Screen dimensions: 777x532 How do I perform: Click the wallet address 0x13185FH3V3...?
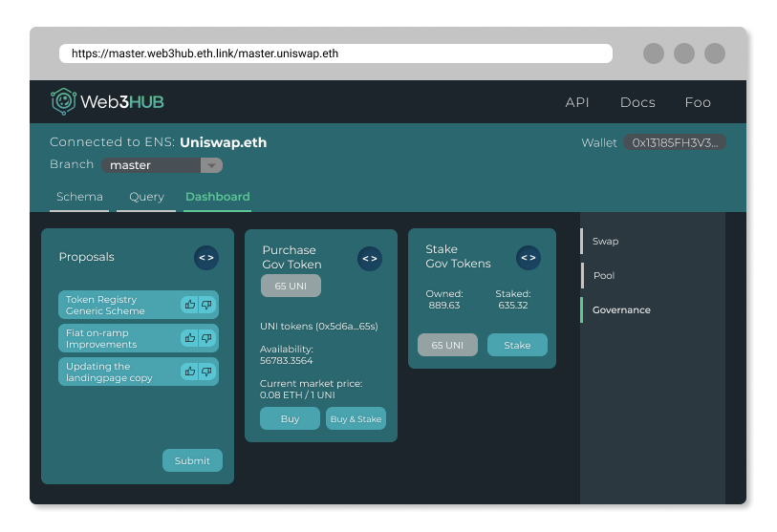[x=675, y=142]
